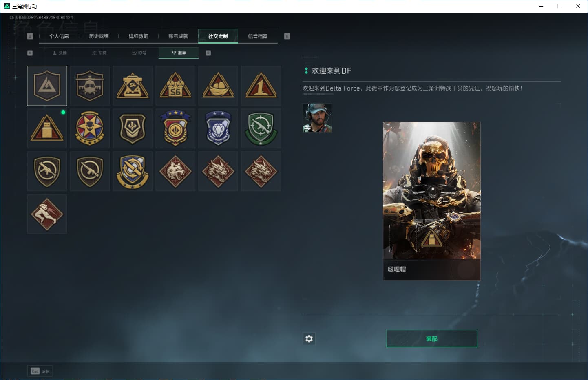Image resolution: width=588 pixels, height=380 pixels.
Task: View the 详细数据 tab
Action: (x=139, y=36)
